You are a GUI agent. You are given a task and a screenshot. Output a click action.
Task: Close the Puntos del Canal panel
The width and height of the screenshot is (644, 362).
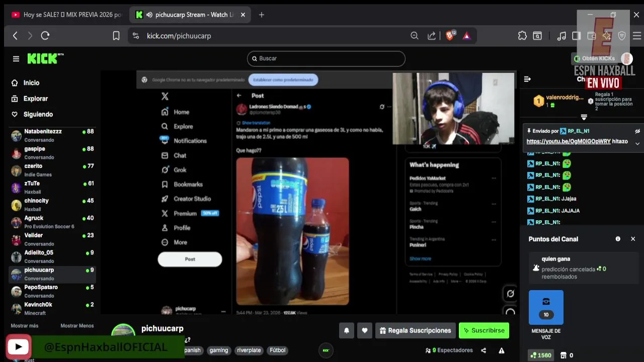pyautogui.click(x=633, y=239)
